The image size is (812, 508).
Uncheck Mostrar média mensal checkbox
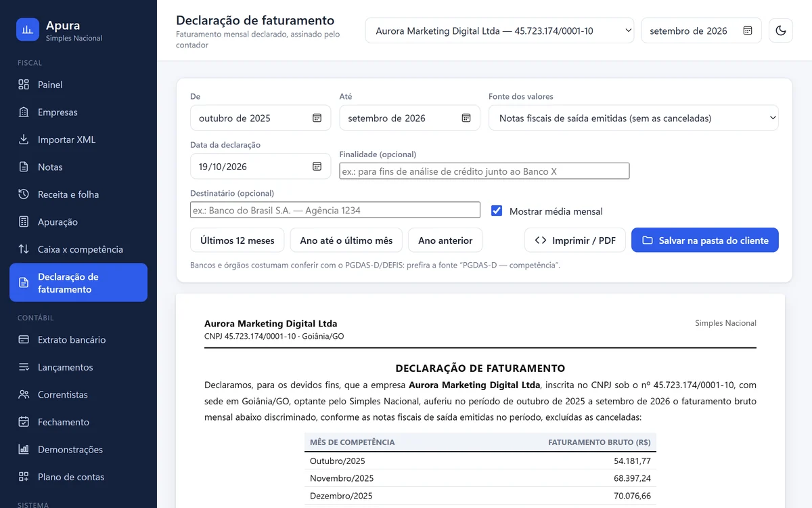(x=497, y=211)
